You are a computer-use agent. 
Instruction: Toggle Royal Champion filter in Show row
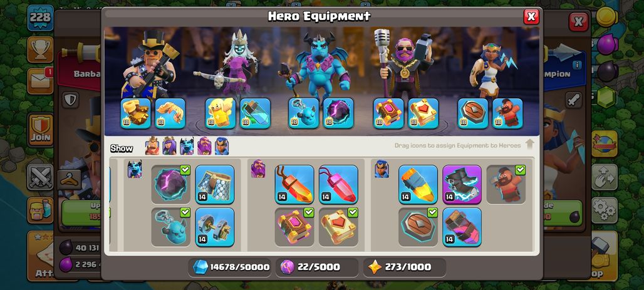click(222, 146)
